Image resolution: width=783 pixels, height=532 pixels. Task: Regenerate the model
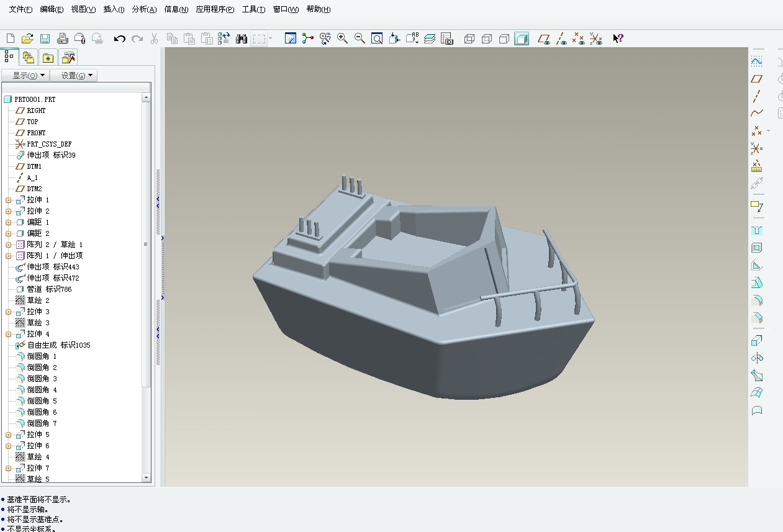(x=224, y=38)
